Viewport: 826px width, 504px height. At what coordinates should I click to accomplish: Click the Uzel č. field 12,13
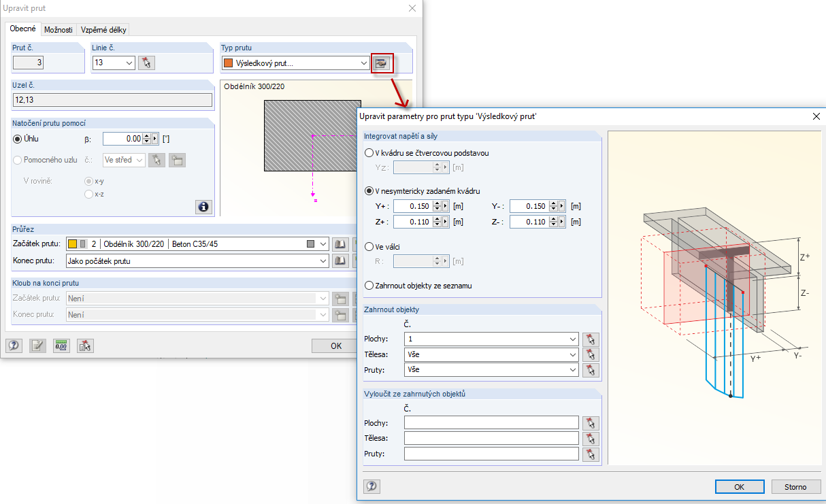(x=112, y=100)
